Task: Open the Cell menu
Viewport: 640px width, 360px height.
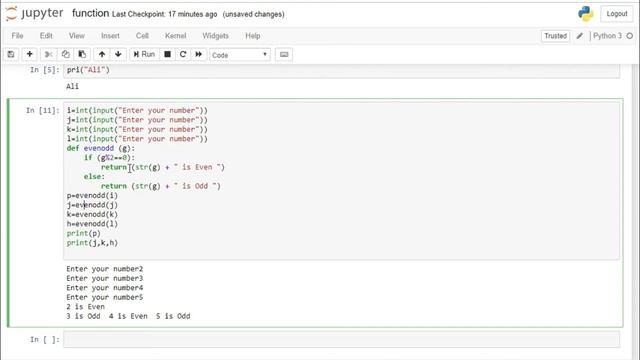Action: pos(142,36)
